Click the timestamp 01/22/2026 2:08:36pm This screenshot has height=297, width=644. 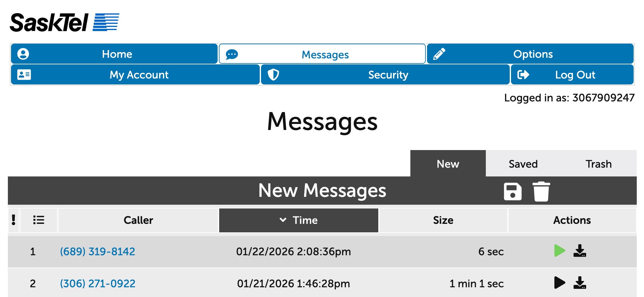click(293, 251)
